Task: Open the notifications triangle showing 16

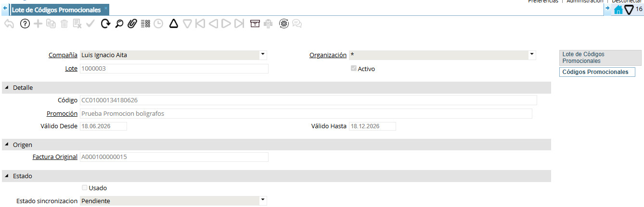Action: coord(629,9)
